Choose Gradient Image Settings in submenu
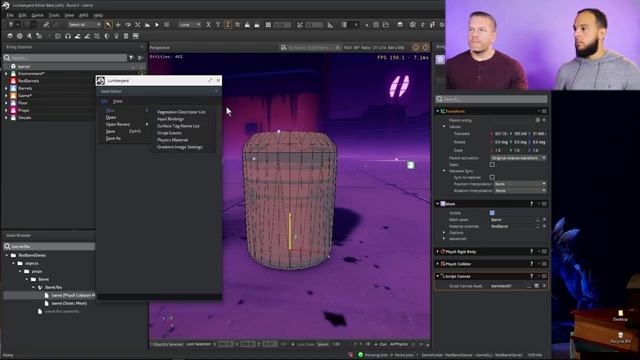This screenshot has height=360, width=640. pyautogui.click(x=180, y=147)
